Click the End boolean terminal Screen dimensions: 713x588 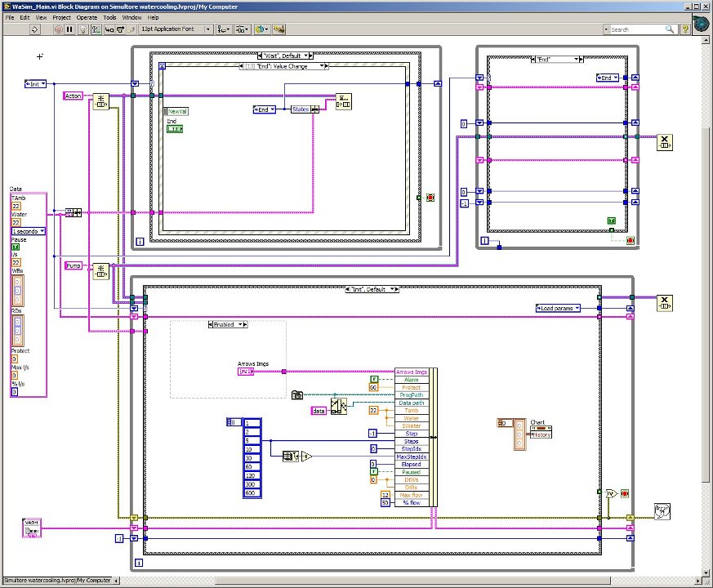[x=175, y=129]
